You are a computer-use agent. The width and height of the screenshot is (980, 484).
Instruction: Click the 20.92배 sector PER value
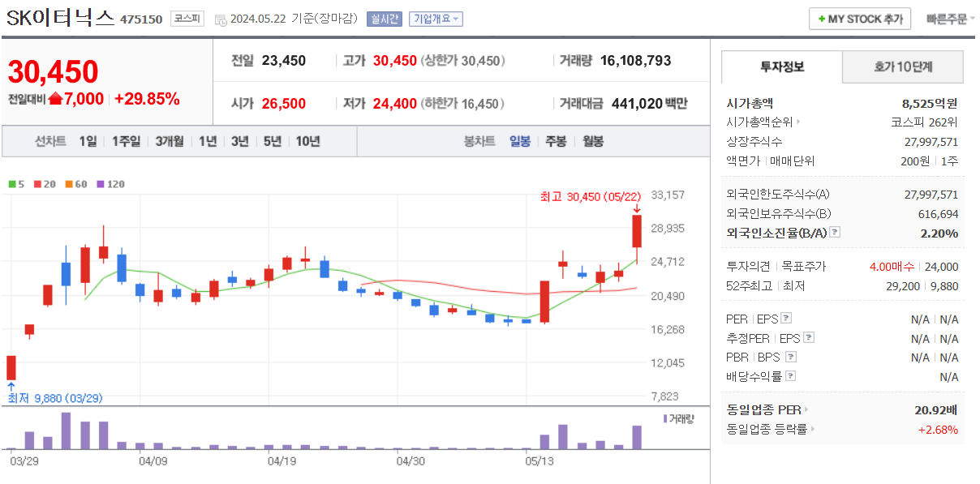tap(936, 410)
